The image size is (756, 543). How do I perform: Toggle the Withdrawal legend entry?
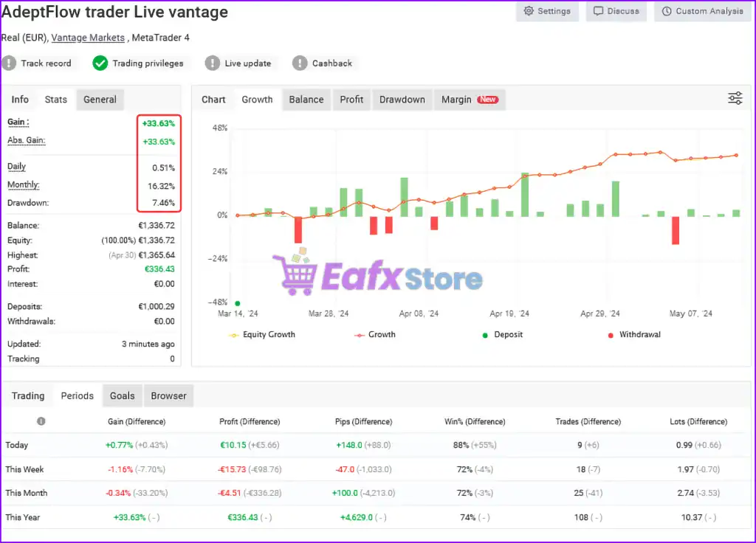634,334
